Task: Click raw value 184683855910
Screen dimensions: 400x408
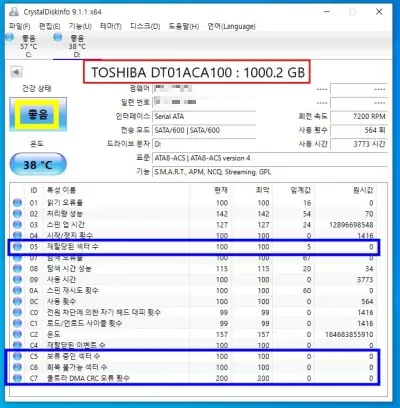Action: (x=349, y=334)
